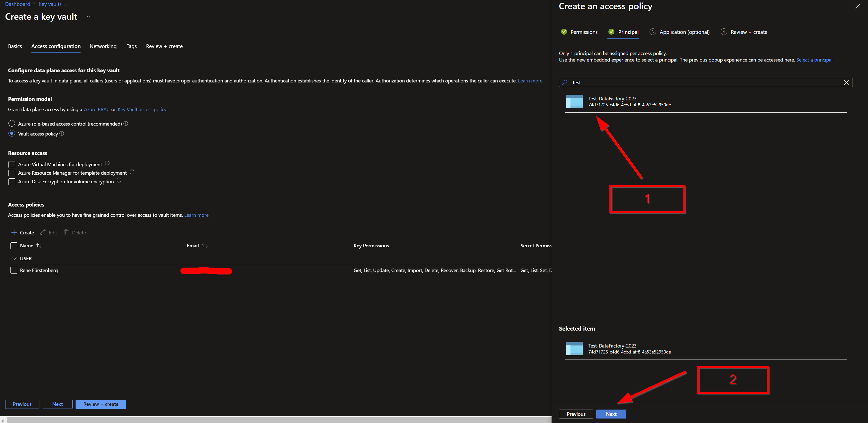Image resolution: width=868 pixels, height=423 pixels.
Task: Click the plus icon to create an access policy
Action: [14, 232]
